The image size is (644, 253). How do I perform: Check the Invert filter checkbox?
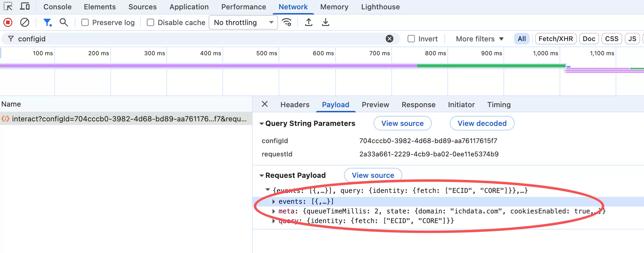tap(411, 39)
